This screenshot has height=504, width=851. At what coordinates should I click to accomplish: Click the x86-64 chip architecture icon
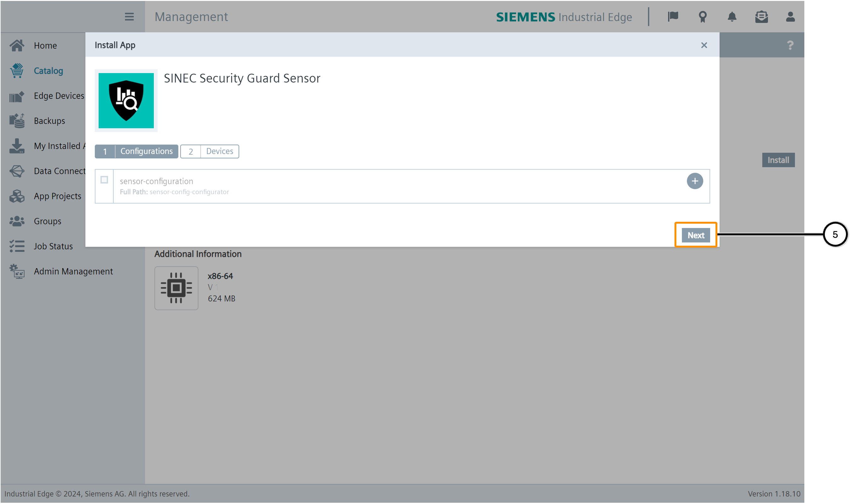[x=176, y=288]
